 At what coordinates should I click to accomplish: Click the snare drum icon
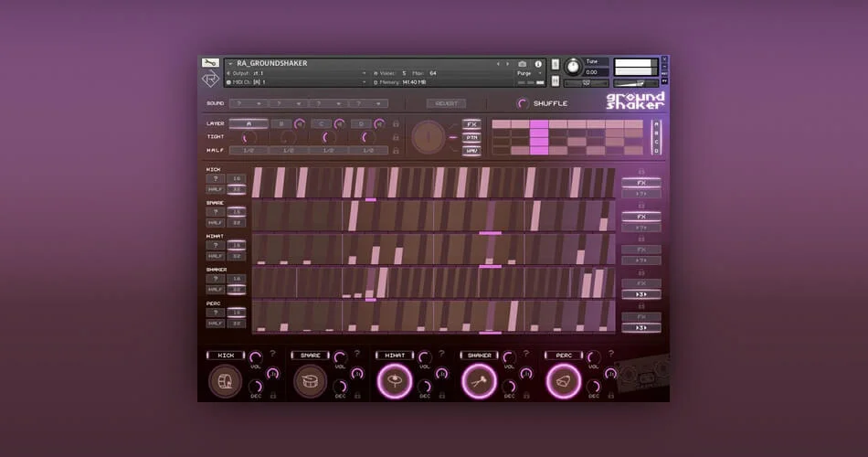pos(310,381)
